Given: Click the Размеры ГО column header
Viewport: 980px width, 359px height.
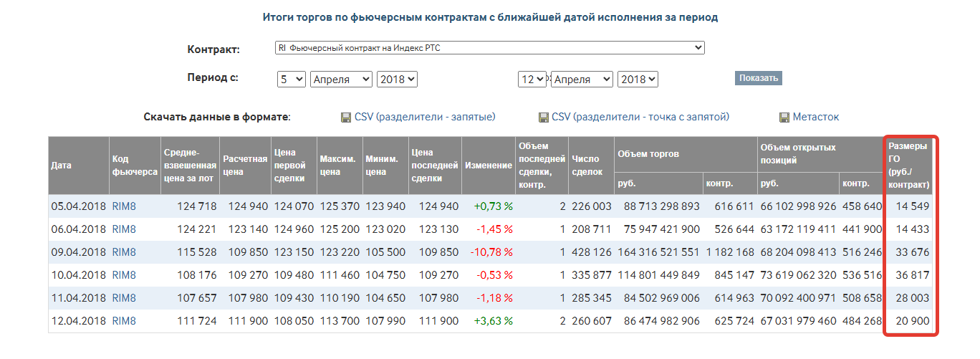Looking at the screenshot, I should click(909, 166).
